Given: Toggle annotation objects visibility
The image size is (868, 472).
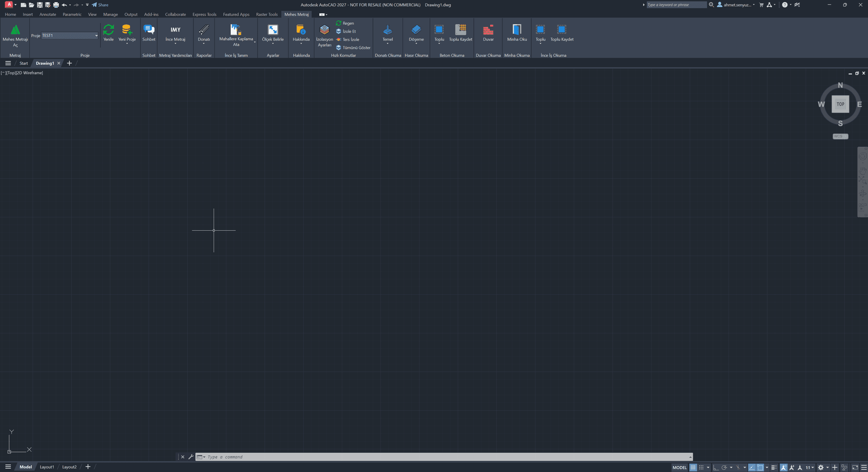Looking at the screenshot, I should pos(784,467).
